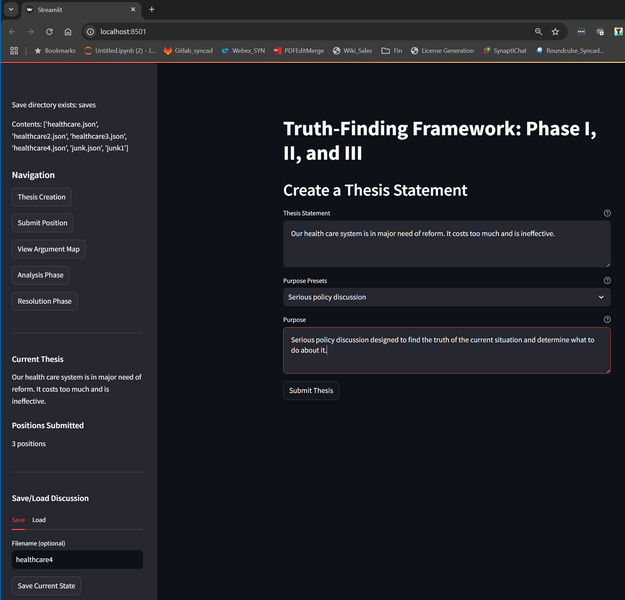Click the browser forward arrow

click(30, 31)
